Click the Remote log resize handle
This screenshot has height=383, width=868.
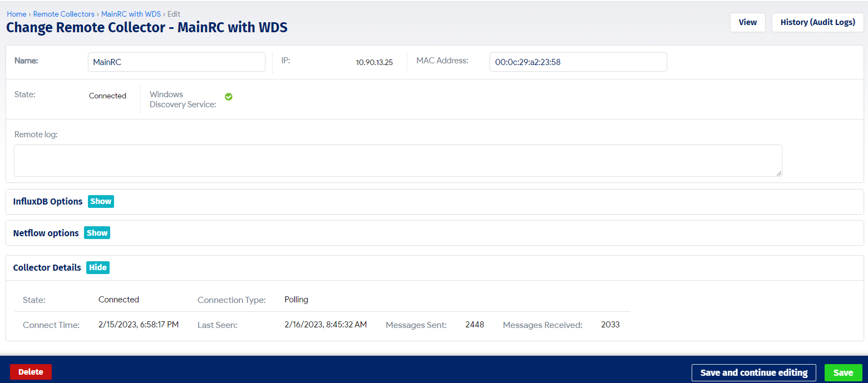(779, 173)
